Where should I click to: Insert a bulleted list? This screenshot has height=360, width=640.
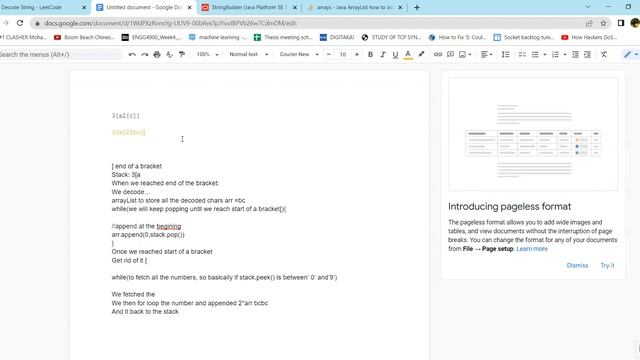[x=535, y=54]
